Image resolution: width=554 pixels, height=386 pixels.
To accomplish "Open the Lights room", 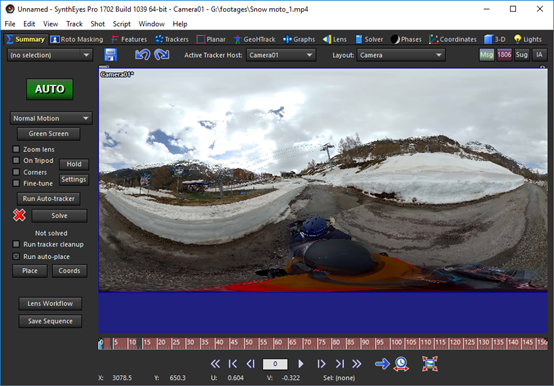I will (x=528, y=39).
